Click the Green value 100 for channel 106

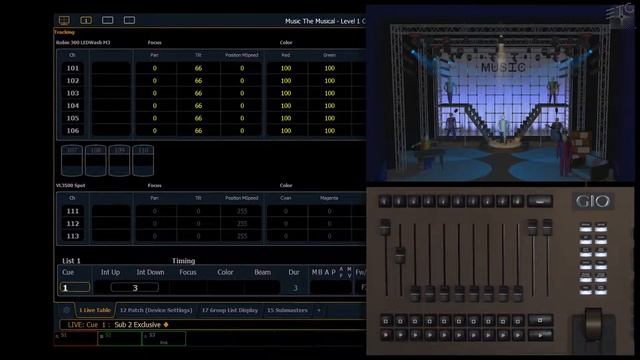(330, 131)
